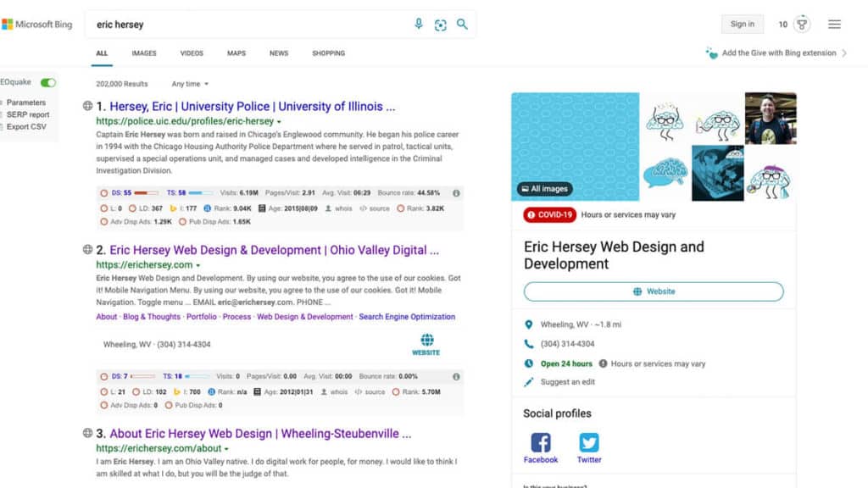The image size is (868, 488).
Task: Open the hamburger settings menu
Action: (x=834, y=25)
